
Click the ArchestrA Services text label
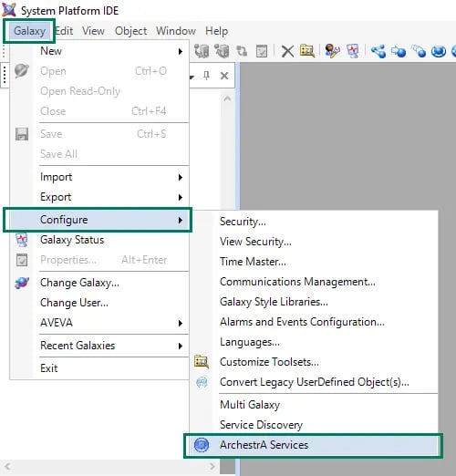264,445
